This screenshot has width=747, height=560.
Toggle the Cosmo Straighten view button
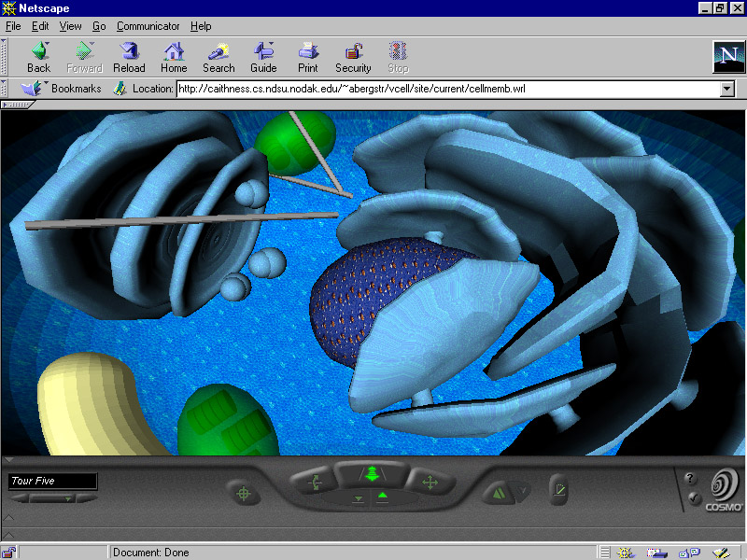(558, 486)
